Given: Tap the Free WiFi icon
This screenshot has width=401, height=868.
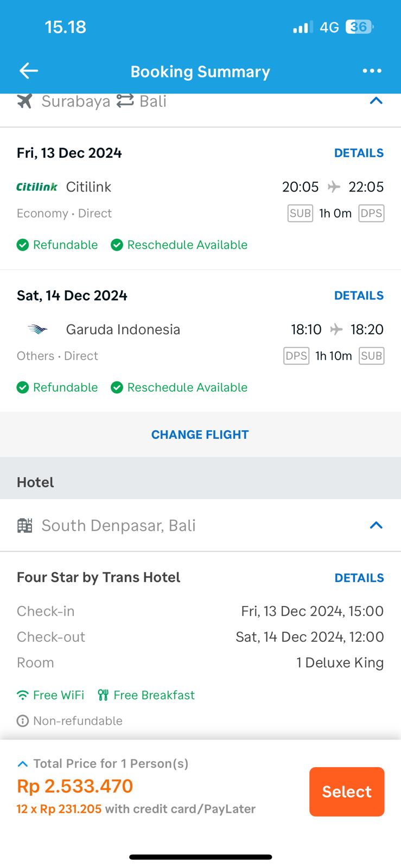Looking at the screenshot, I should (x=23, y=695).
